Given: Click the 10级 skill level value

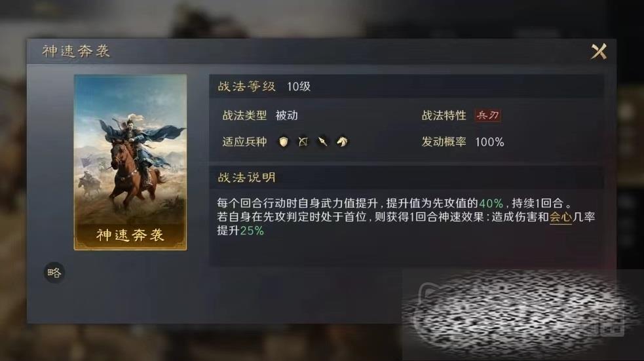Looking at the screenshot, I should pos(299,86).
